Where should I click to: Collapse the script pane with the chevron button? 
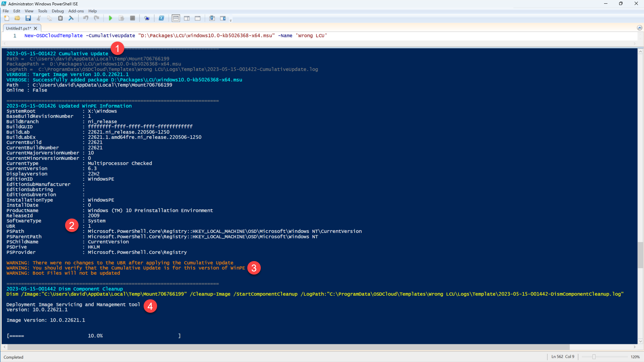639,28
